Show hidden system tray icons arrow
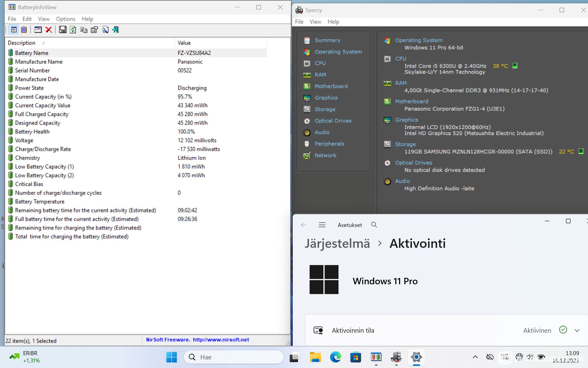The width and height of the screenshot is (588, 368). tap(475, 357)
